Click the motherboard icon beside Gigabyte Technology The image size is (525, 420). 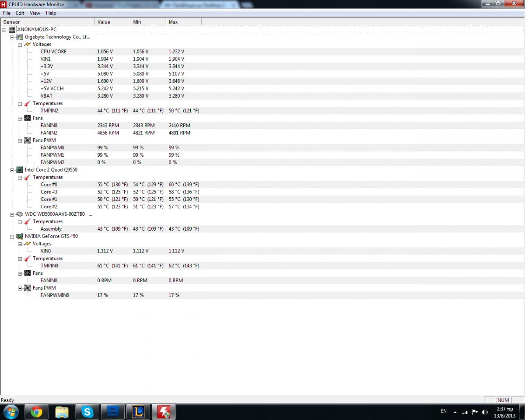click(x=20, y=37)
